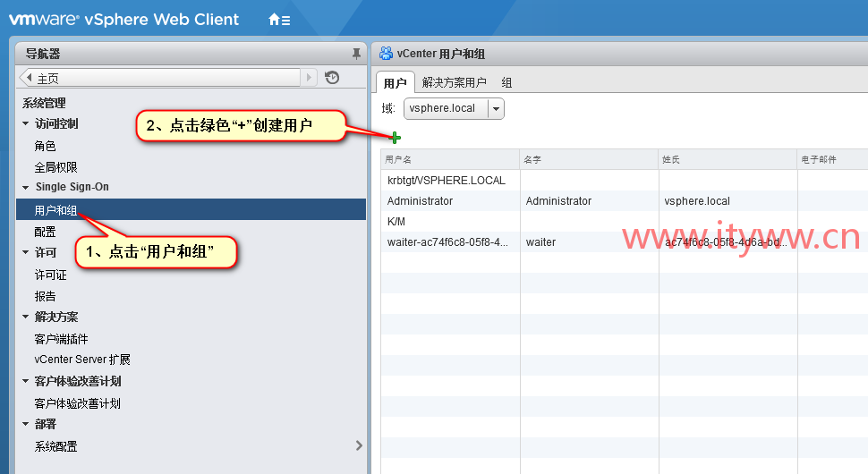Select the waiter-ac74f6c8 user row

(x=625, y=241)
